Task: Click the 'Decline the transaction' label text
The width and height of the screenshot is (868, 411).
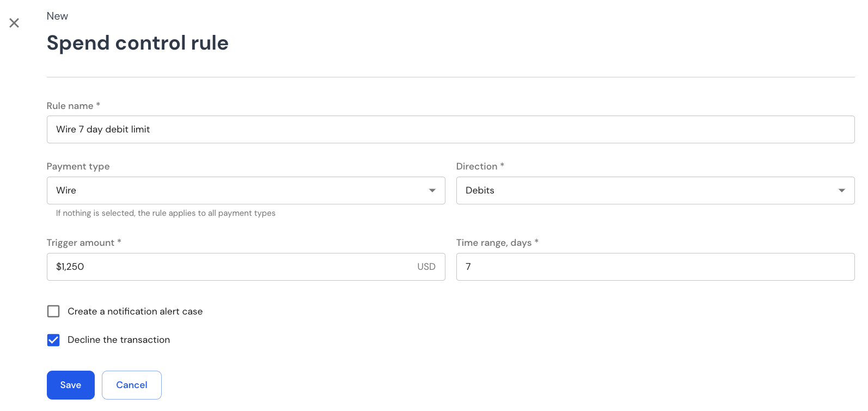Action: tap(119, 340)
